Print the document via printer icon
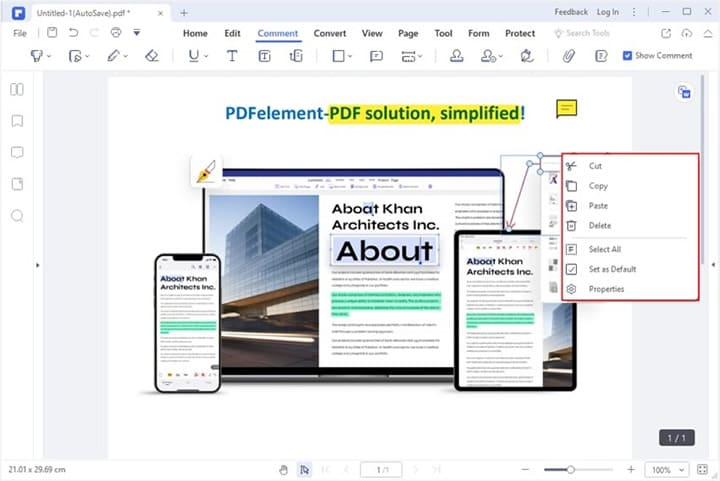This screenshot has width=720, height=481. click(x=116, y=33)
